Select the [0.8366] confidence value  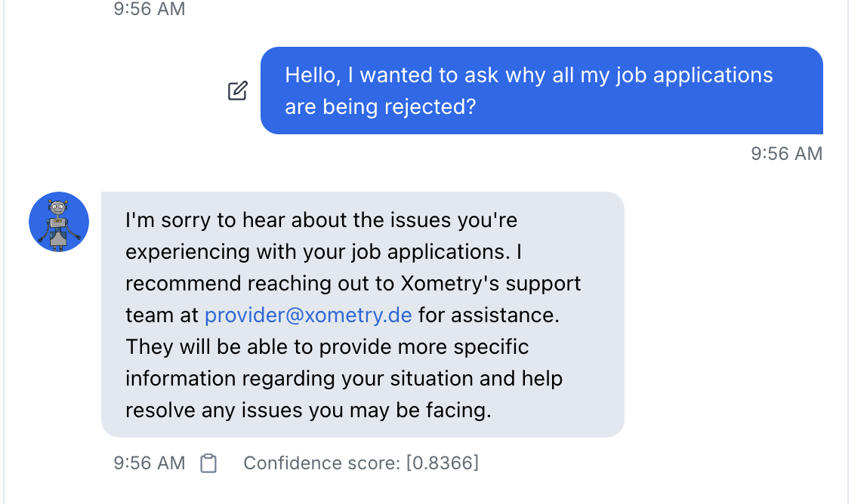tap(443, 463)
